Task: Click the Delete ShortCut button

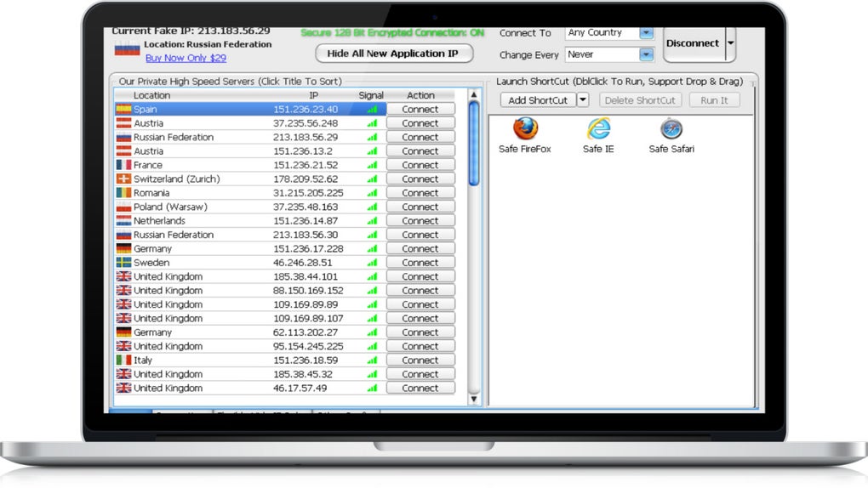Action: 640,100
